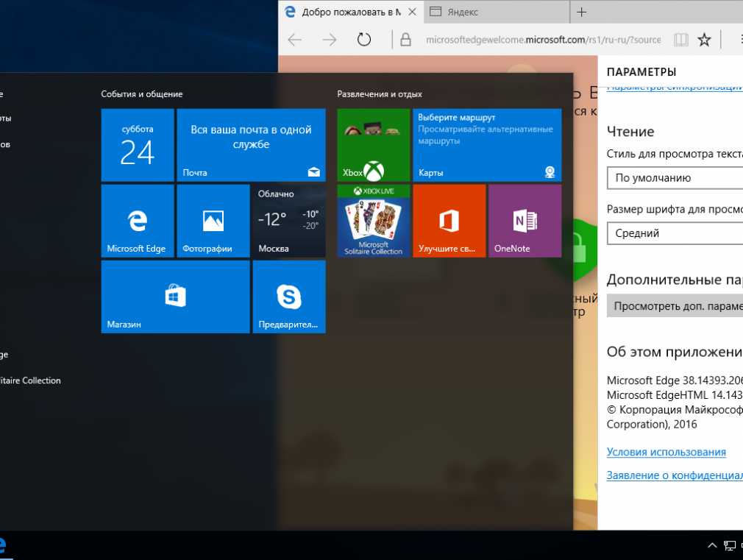This screenshot has height=560, width=743.
Task: Open the reading style dropdown По умолчанию
Action: pyautogui.click(x=675, y=178)
